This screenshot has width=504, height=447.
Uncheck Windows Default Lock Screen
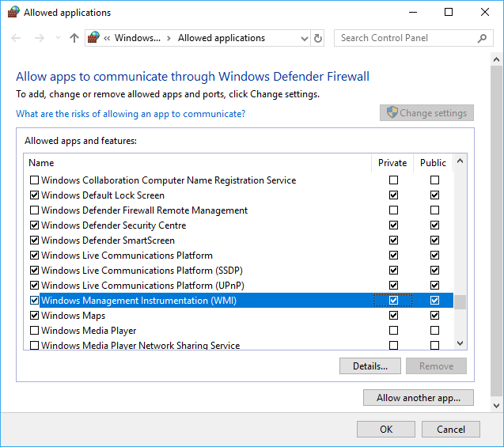coord(34,195)
